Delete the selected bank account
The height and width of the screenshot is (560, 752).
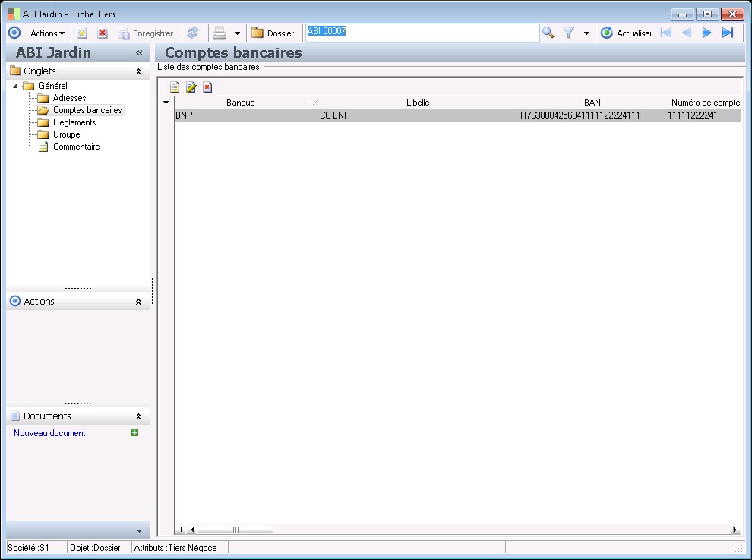point(207,87)
